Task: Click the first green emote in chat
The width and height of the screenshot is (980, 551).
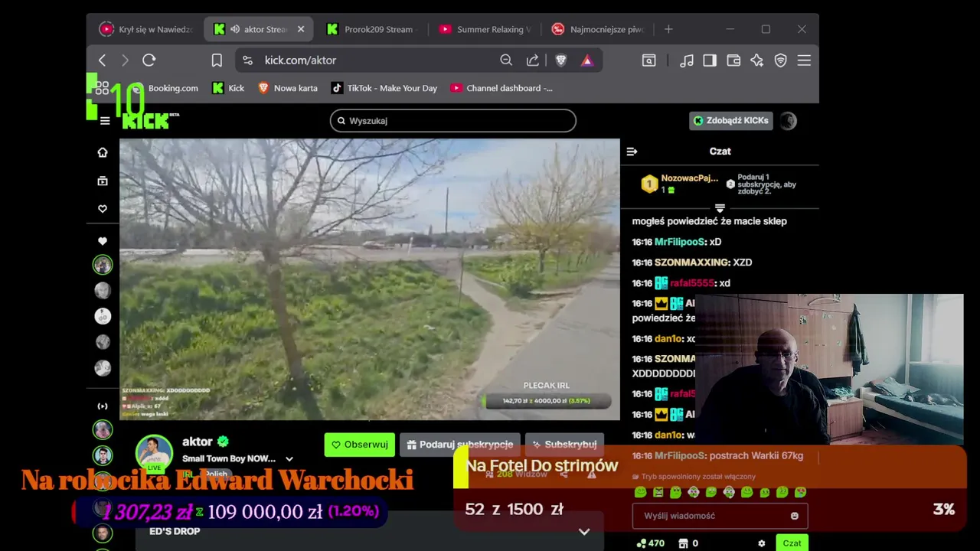Action: (641, 492)
